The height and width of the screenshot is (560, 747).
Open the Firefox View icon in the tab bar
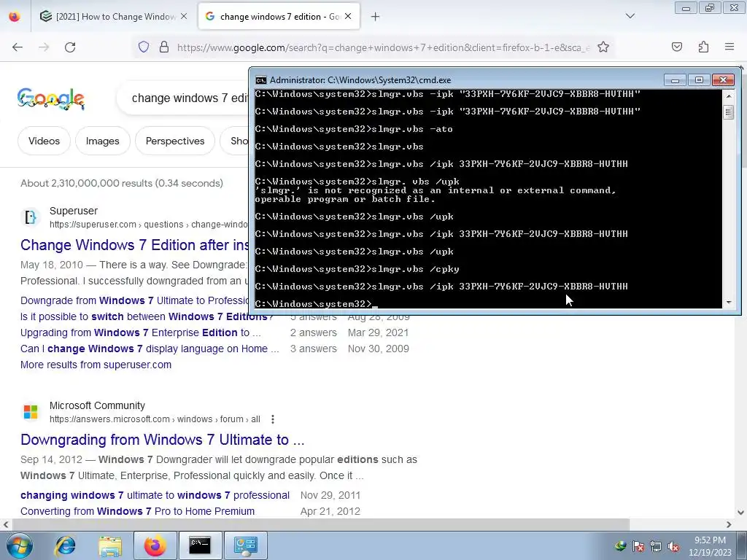15,16
